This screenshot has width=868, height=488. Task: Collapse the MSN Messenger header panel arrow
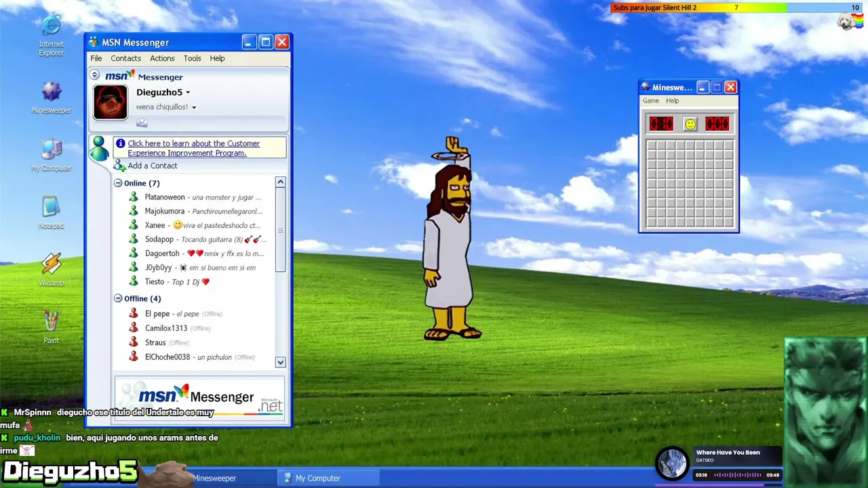tap(95, 75)
